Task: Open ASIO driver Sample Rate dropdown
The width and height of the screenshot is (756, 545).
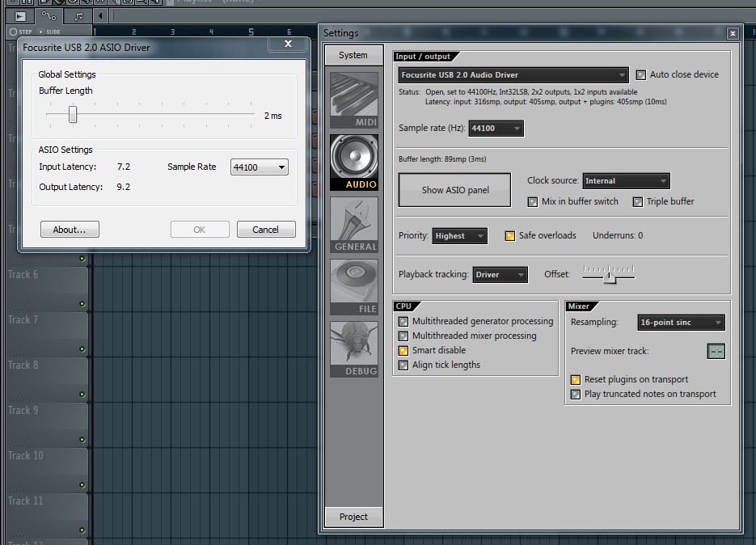Action: pos(260,167)
